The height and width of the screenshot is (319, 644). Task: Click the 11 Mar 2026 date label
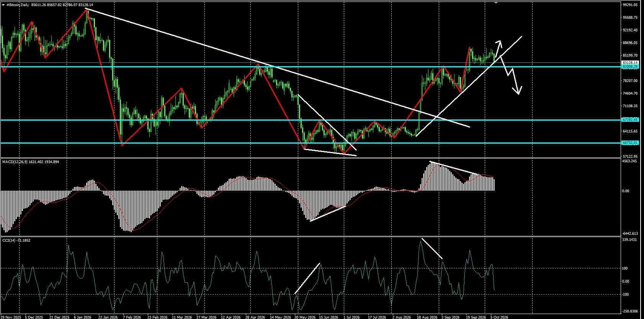[181, 317]
